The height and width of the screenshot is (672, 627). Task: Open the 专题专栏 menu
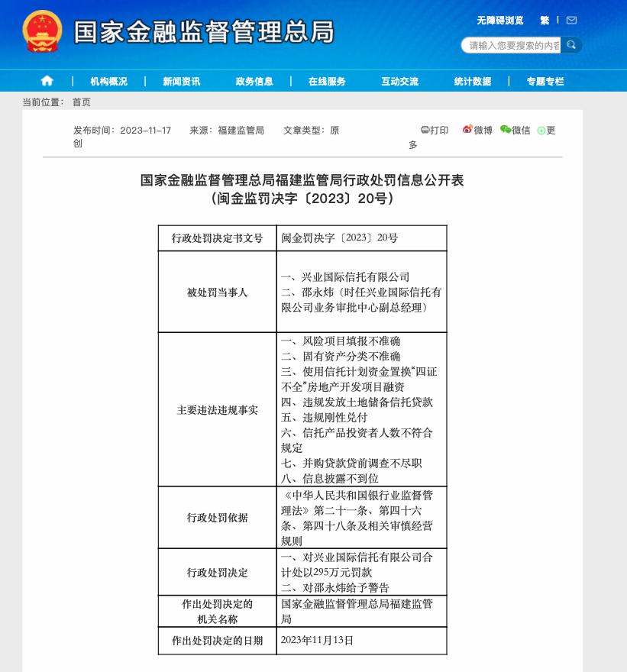click(545, 82)
